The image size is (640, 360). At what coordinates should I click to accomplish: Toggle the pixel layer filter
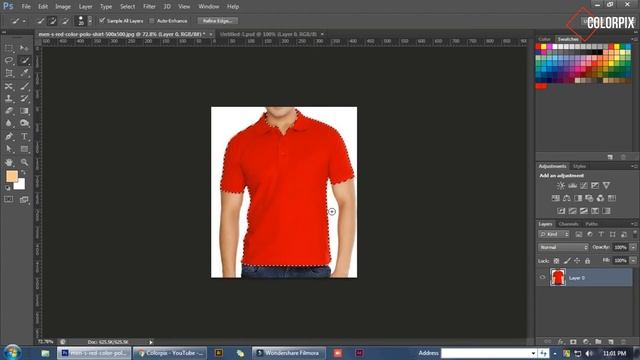[578, 234]
